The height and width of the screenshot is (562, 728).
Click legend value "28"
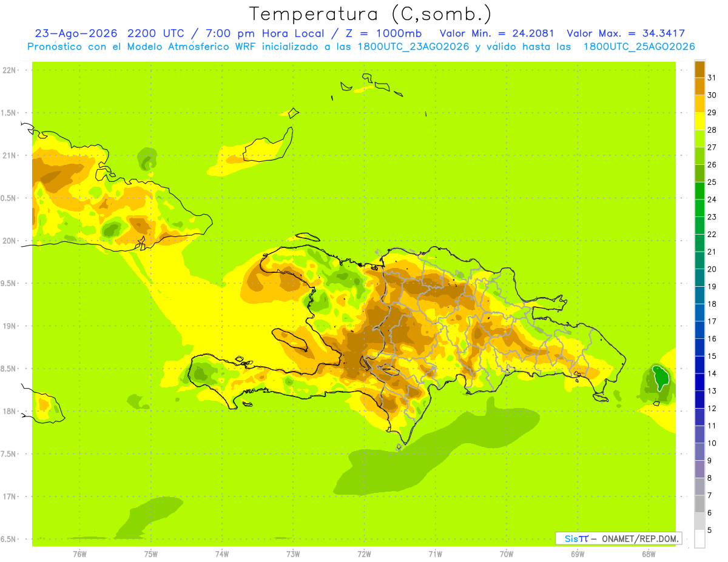712,130
